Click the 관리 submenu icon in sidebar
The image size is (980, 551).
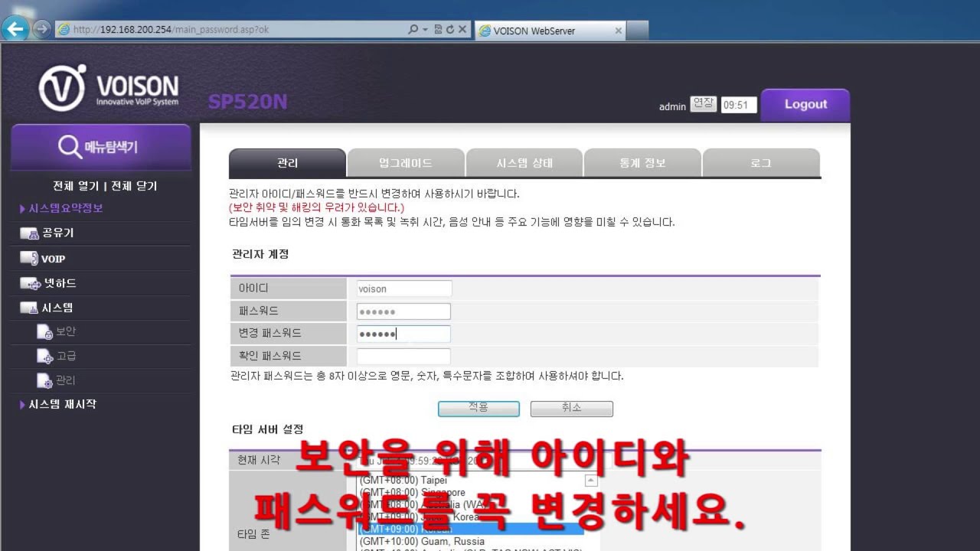coord(44,381)
